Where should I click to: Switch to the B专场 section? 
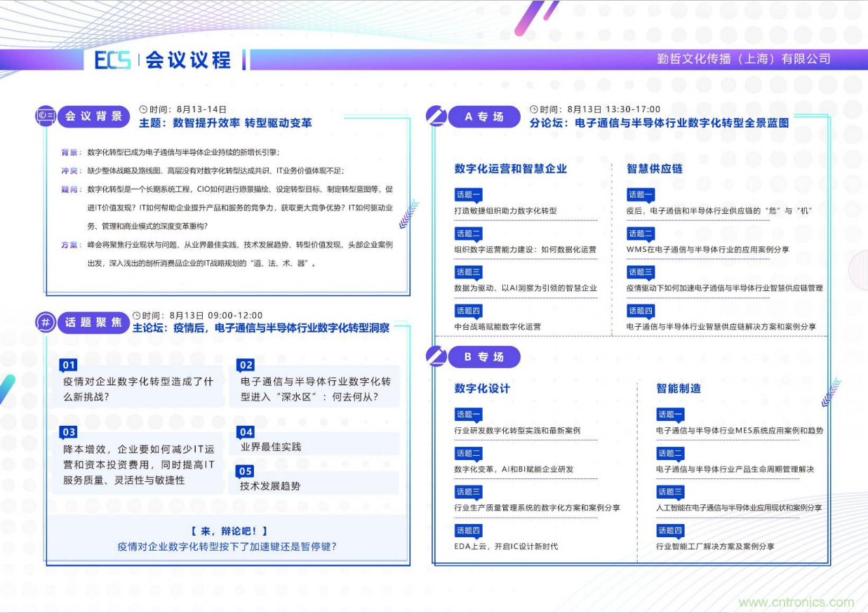tap(483, 356)
